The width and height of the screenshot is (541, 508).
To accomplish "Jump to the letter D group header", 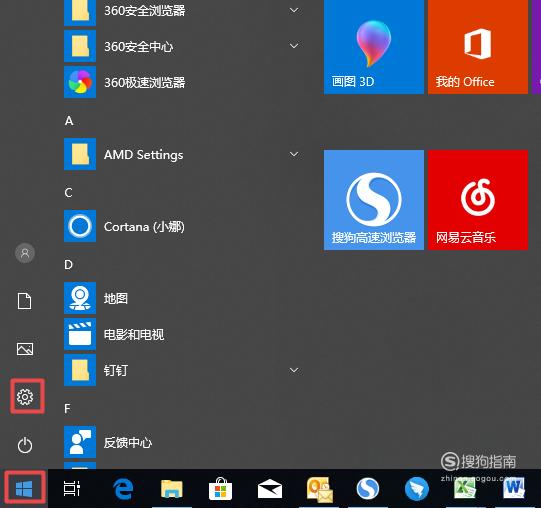I will 68,264.
